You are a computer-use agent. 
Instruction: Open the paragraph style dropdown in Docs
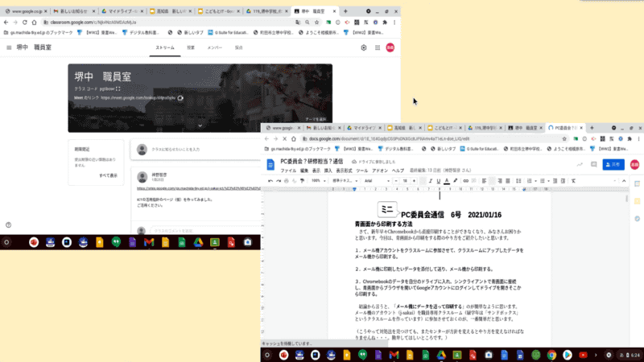[x=345, y=181]
